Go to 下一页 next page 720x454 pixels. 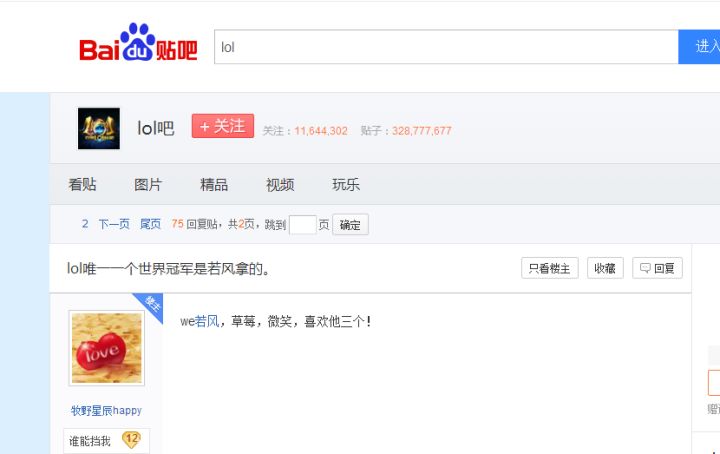[114, 224]
